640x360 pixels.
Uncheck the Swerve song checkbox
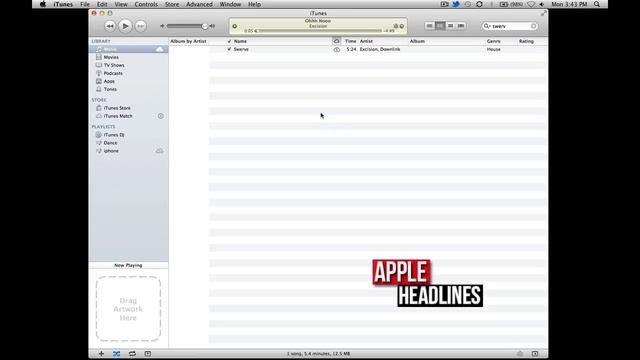coord(229,49)
